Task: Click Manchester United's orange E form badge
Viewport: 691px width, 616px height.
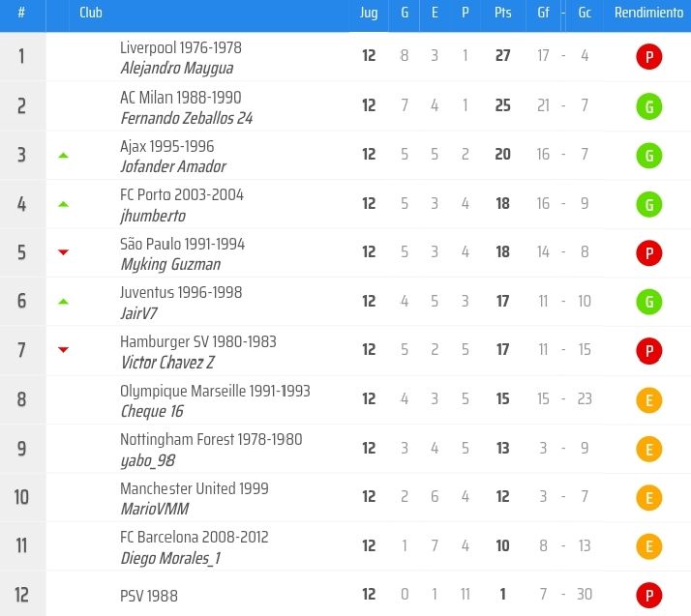Action: click(x=648, y=497)
